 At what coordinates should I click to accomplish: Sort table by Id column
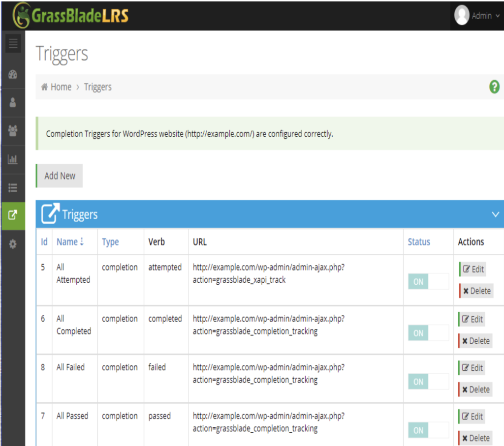point(44,242)
